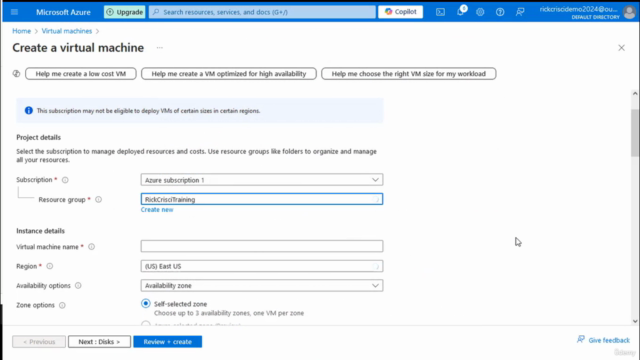The height and width of the screenshot is (360, 640).
Task: Click Next : Disks button
Action: pyautogui.click(x=99, y=342)
